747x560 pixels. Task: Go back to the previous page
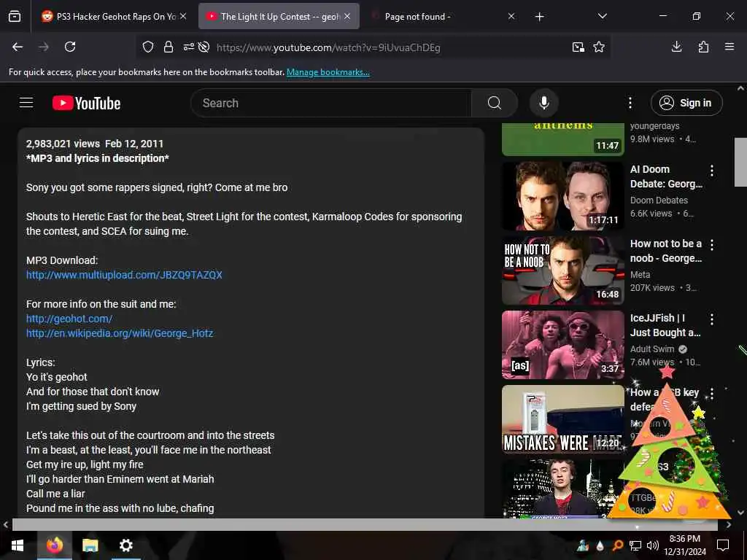[x=18, y=47]
